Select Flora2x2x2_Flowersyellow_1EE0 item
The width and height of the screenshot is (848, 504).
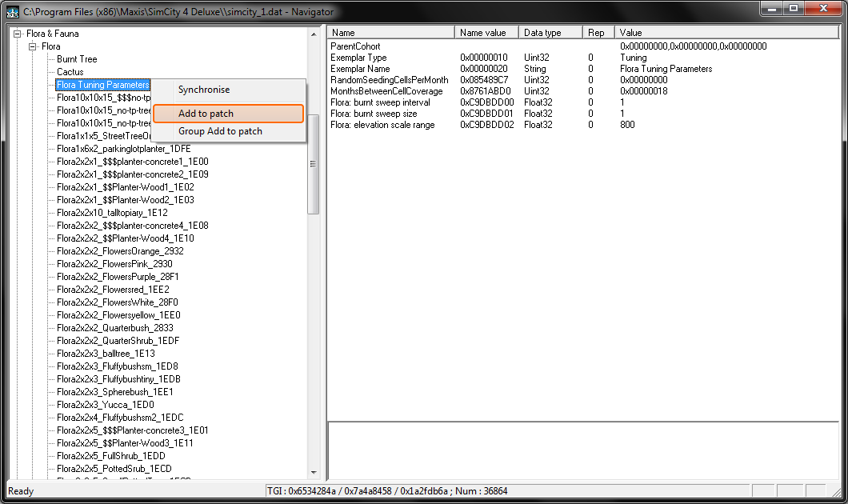point(118,314)
